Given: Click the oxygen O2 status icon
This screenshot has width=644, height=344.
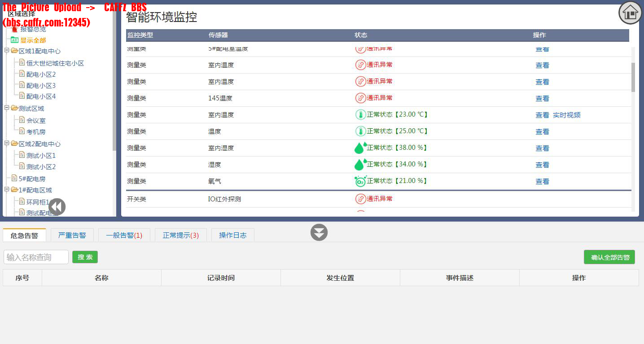Looking at the screenshot, I should 360,181.
